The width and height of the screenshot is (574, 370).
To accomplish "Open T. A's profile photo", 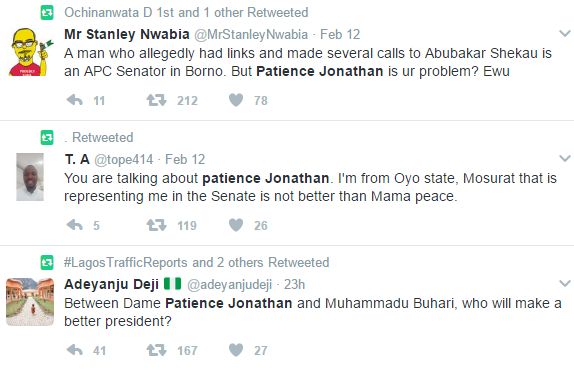I will tap(30, 177).
